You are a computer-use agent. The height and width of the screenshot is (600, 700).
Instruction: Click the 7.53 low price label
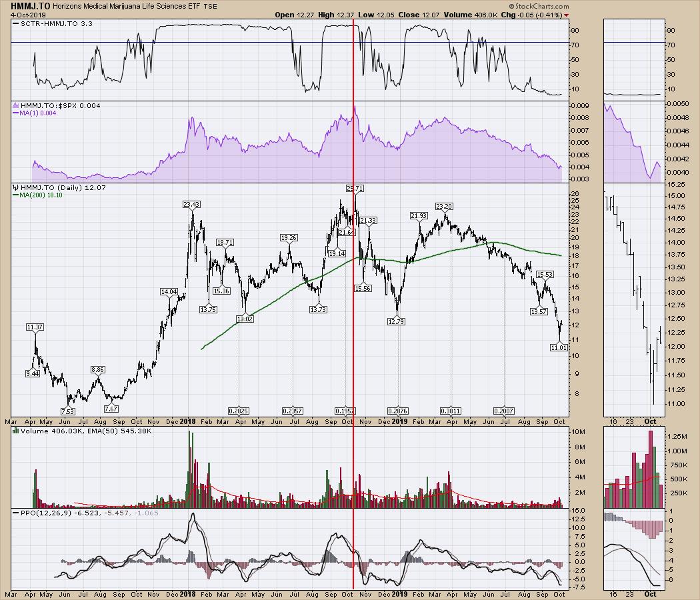pyautogui.click(x=68, y=411)
